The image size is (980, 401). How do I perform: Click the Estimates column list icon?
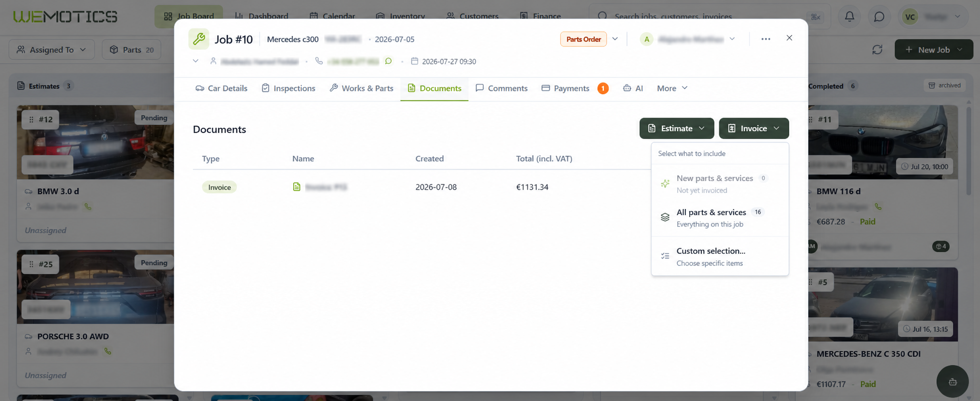(x=21, y=86)
